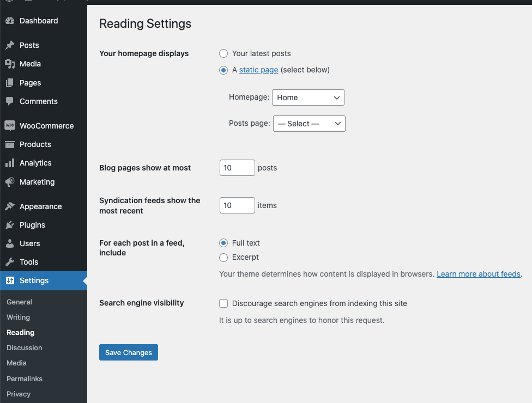Open the Dashboard from the sidebar
Image resolution: width=532 pixels, height=403 pixels.
(x=11, y=20)
